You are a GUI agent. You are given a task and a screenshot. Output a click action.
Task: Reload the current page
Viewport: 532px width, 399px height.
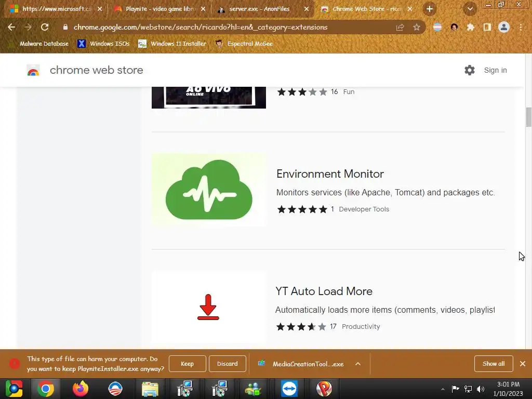click(x=45, y=27)
